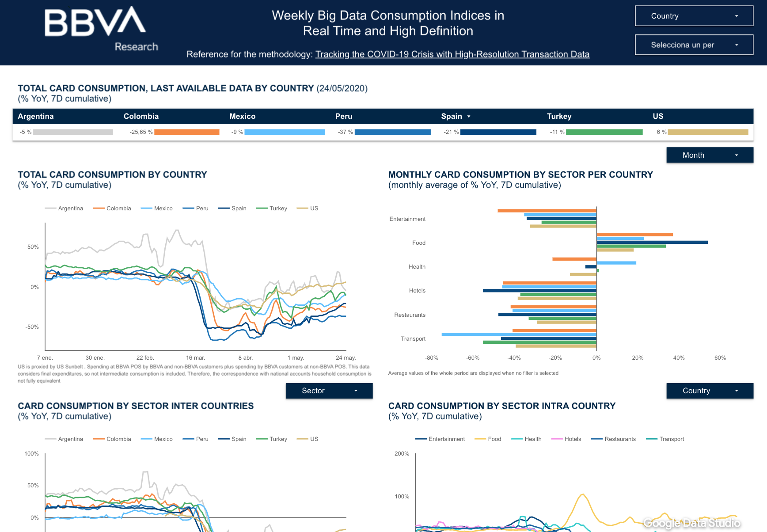Image resolution: width=767 pixels, height=532 pixels.
Task: Click the Peru column header
Action: (x=344, y=116)
